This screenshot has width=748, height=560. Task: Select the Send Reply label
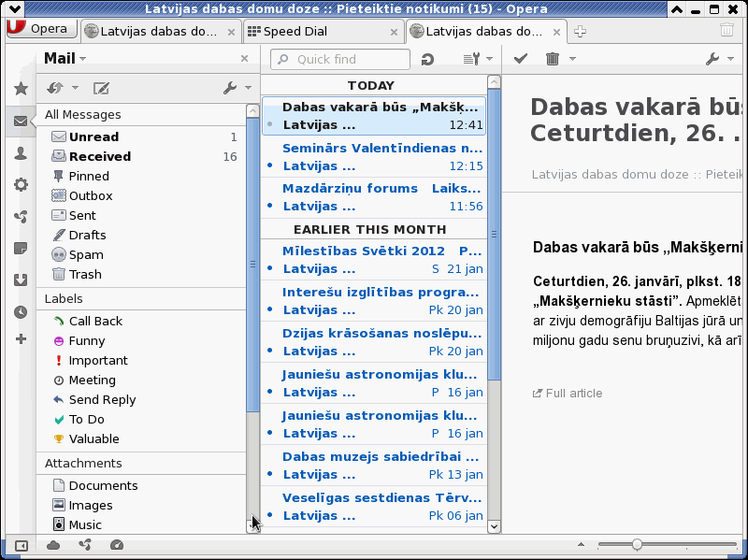coord(141,399)
